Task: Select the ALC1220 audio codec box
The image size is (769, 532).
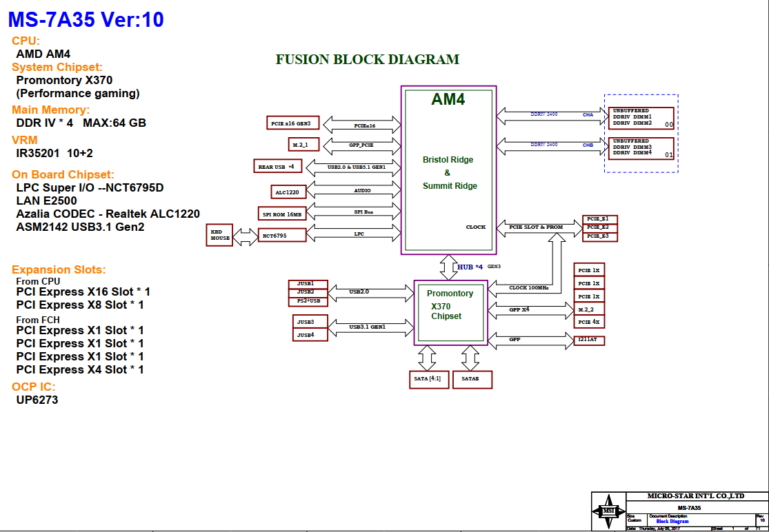Action: point(287,192)
